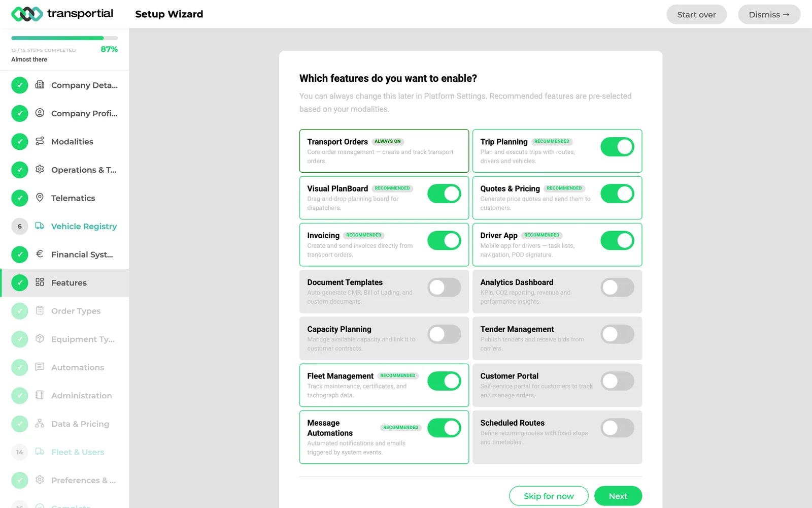Click the Start over button

(696, 14)
